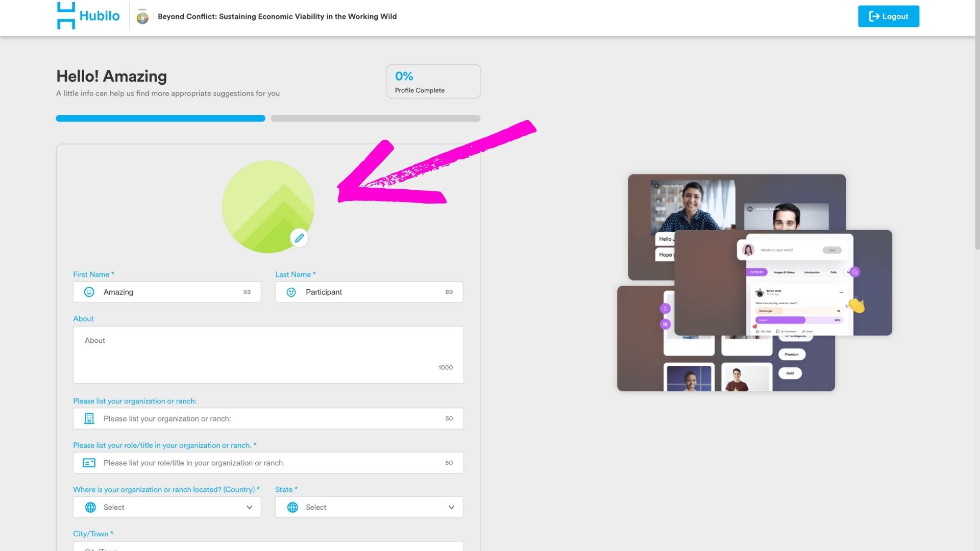The image size is (980, 551).
Task: Click the Hubilo logo
Action: pos(88,16)
